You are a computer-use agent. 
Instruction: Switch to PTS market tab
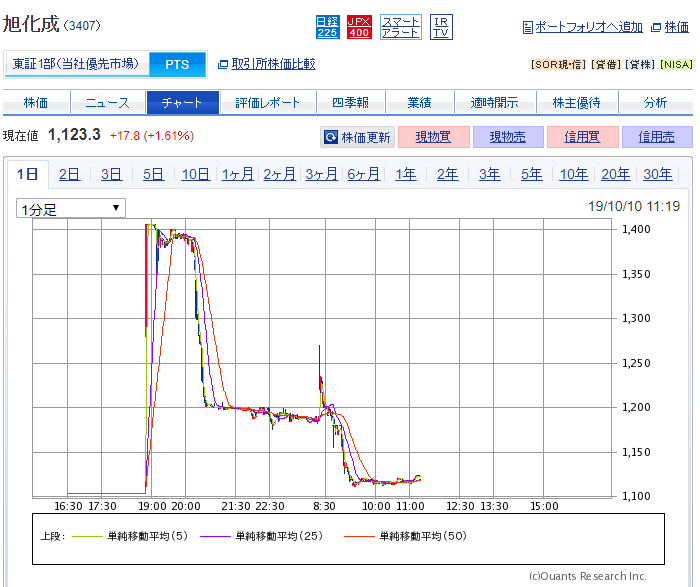click(177, 64)
